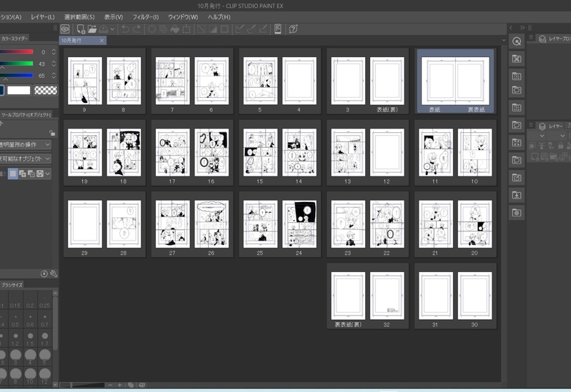Reset tool properties with circular icon beside wrench
571x392 pixels.
point(44,273)
